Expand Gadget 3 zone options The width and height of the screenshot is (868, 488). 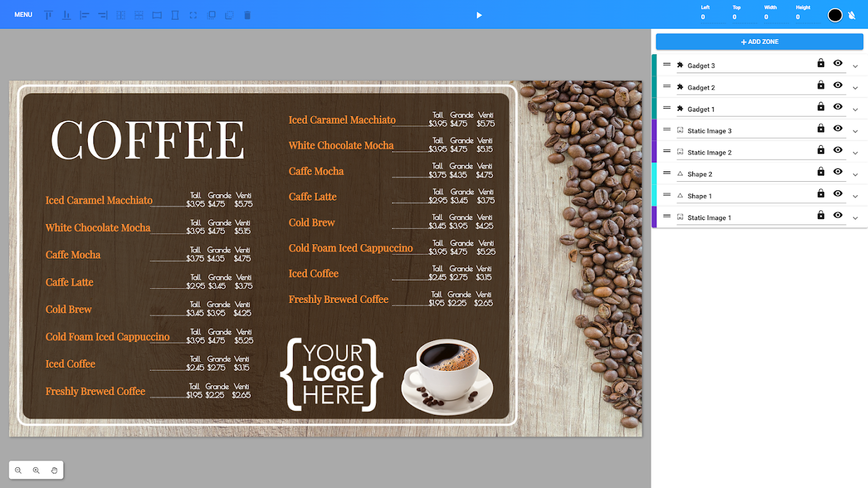855,66
